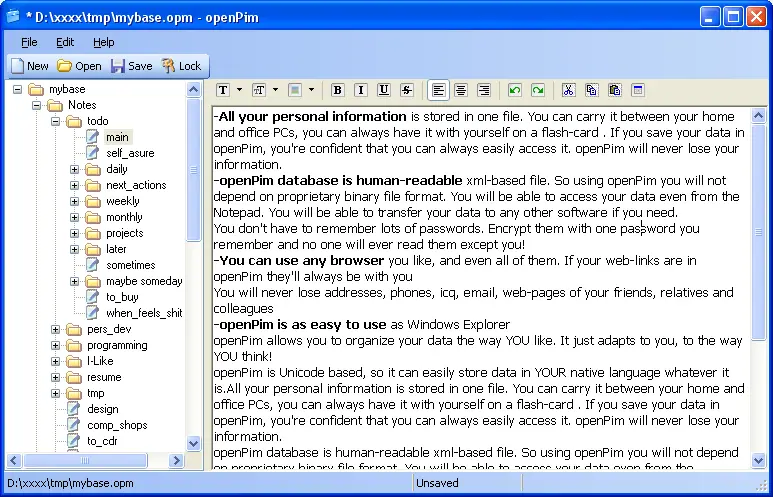The height and width of the screenshot is (497, 773).
Task: Expand the I-Like folder
Action: click(56, 361)
